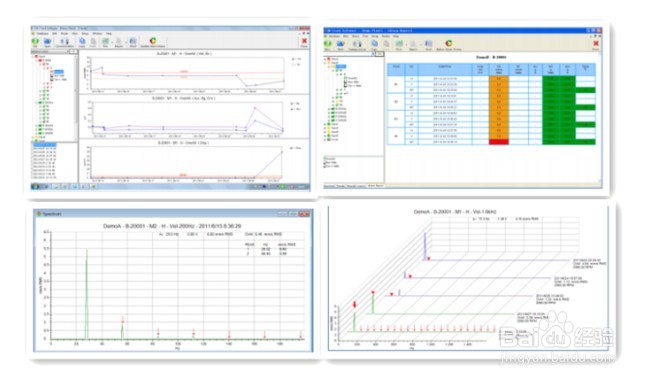Click waterfall plot title 'DemoA - B-20001 - M1'
The image size is (652, 380).
pyautogui.click(x=454, y=212)
